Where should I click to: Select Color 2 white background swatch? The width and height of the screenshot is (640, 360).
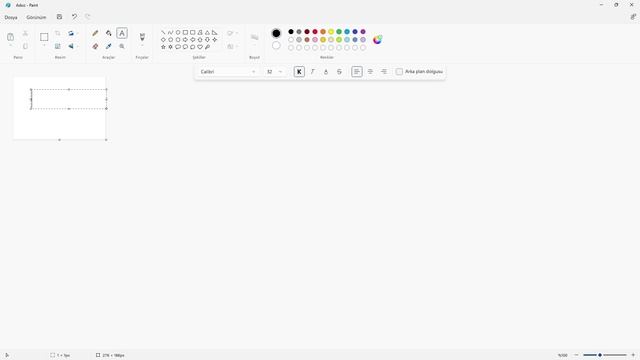[x=276, y=45]
